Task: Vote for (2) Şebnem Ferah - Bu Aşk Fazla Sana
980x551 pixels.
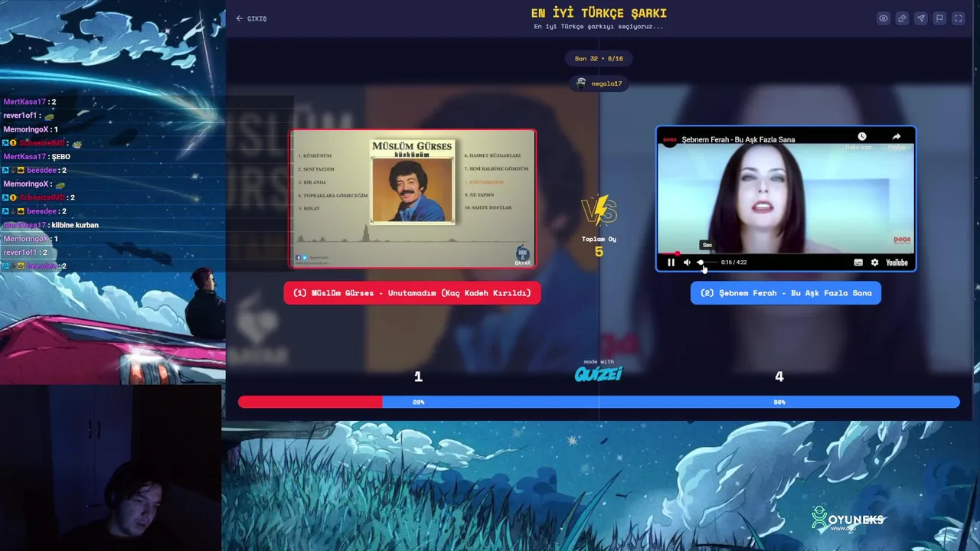Action: (x=786, y=293)
